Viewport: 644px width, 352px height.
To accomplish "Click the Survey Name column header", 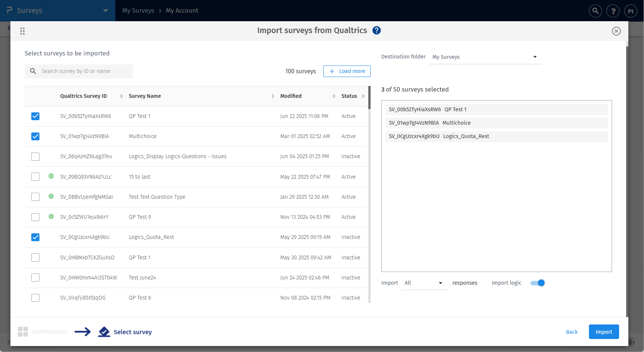I will (145, 96).
